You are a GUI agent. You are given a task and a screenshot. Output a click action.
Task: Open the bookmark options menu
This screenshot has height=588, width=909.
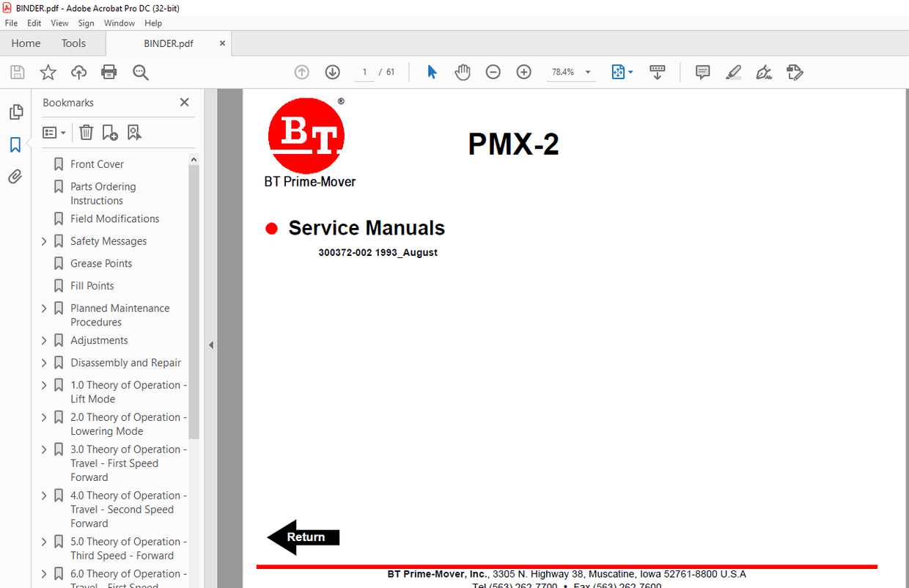tap(54, 132)
